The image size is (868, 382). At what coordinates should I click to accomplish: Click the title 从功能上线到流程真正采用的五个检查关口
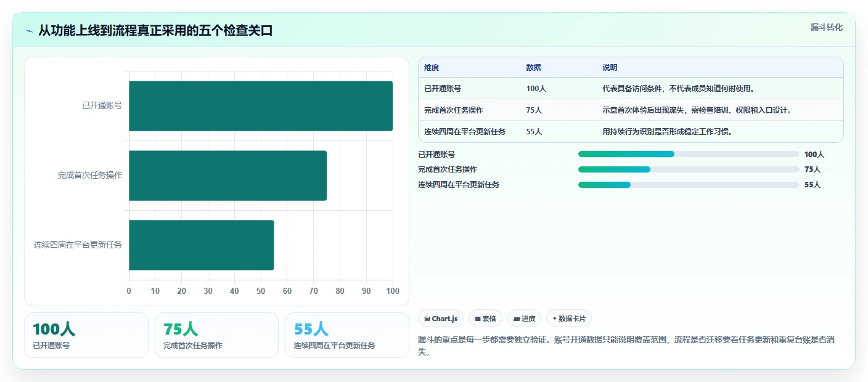click(x=155, y=31)
